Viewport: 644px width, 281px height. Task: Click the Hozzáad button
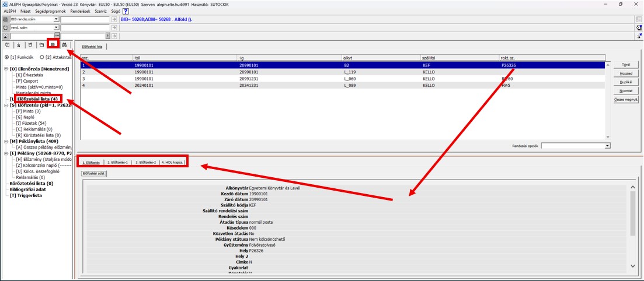626,73
